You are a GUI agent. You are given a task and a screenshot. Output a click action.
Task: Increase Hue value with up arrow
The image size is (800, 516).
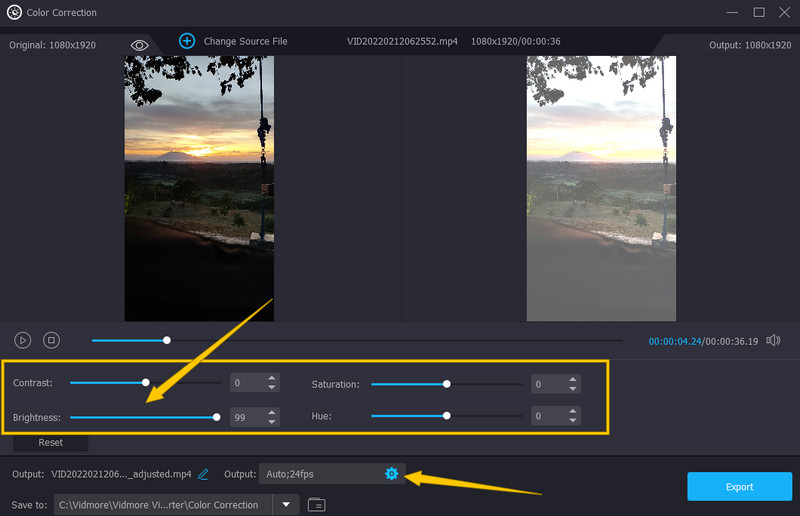(573, 411)
